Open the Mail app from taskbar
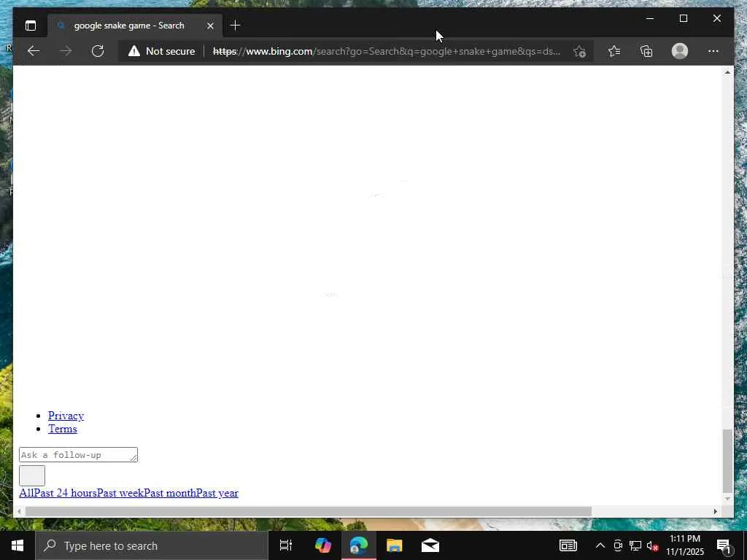Screen dimensions: 747x560 tap(430, 545)
